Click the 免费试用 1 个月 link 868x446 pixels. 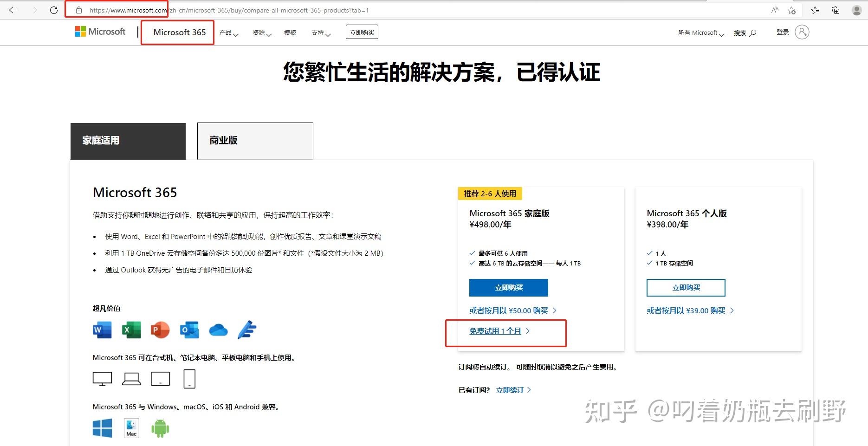[499, 331]
